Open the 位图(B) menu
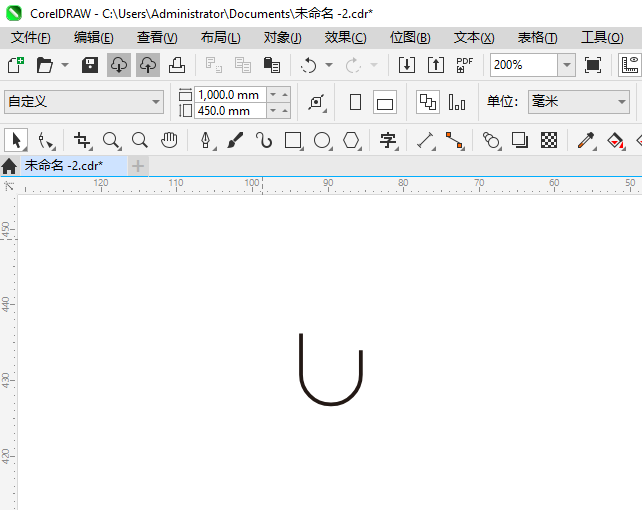This screenshot has width=642, height=510. 410,38
